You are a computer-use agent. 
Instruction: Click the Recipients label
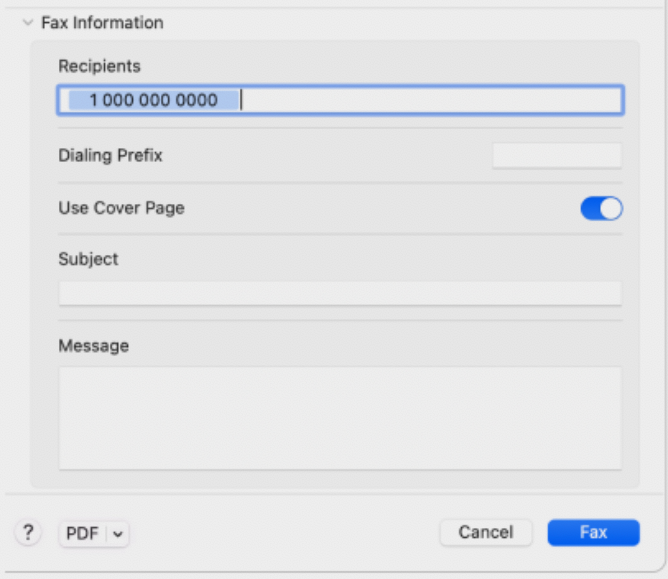[x=99, y=66]
